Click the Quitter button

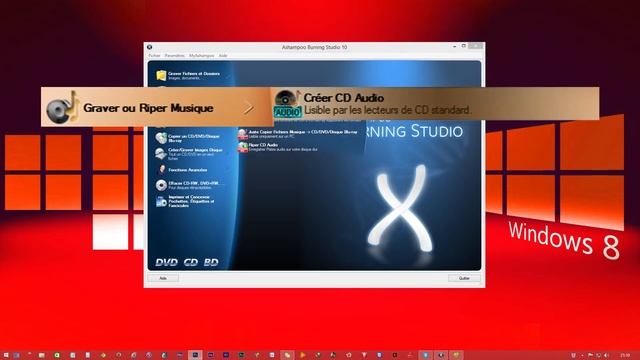click(464, 278)
